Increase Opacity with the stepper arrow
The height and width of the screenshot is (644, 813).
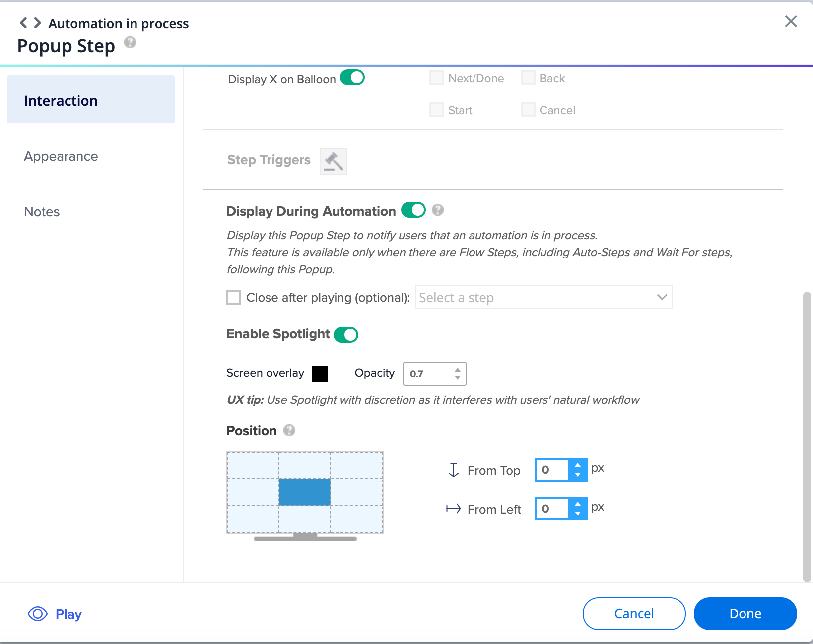(x=458, y=370)
